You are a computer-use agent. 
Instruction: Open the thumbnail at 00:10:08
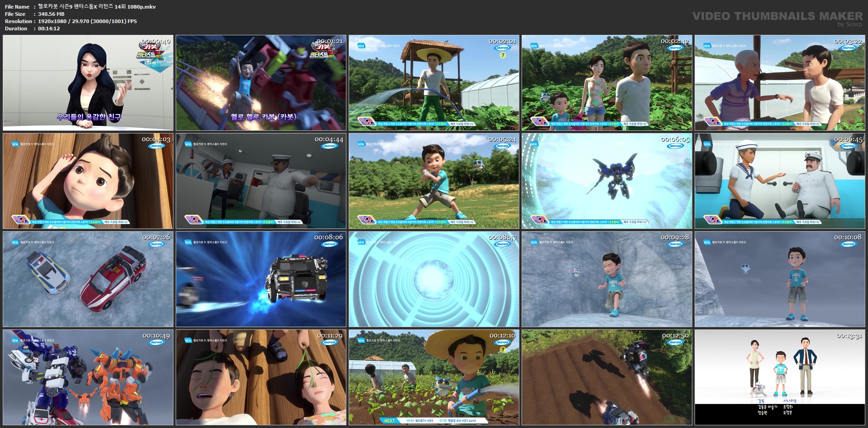(780, 279)
